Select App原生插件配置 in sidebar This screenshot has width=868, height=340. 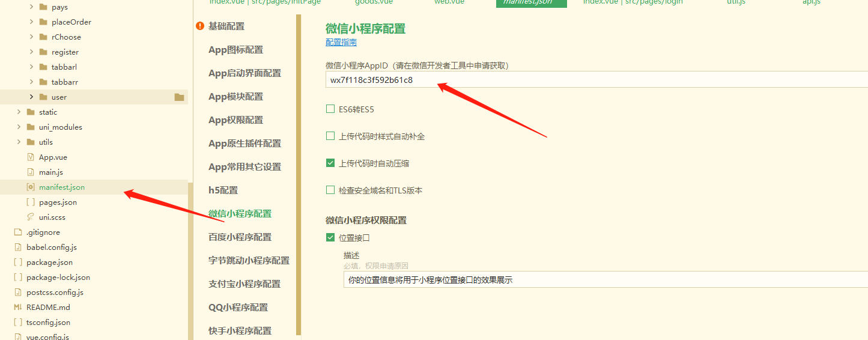tap(244, 144)
